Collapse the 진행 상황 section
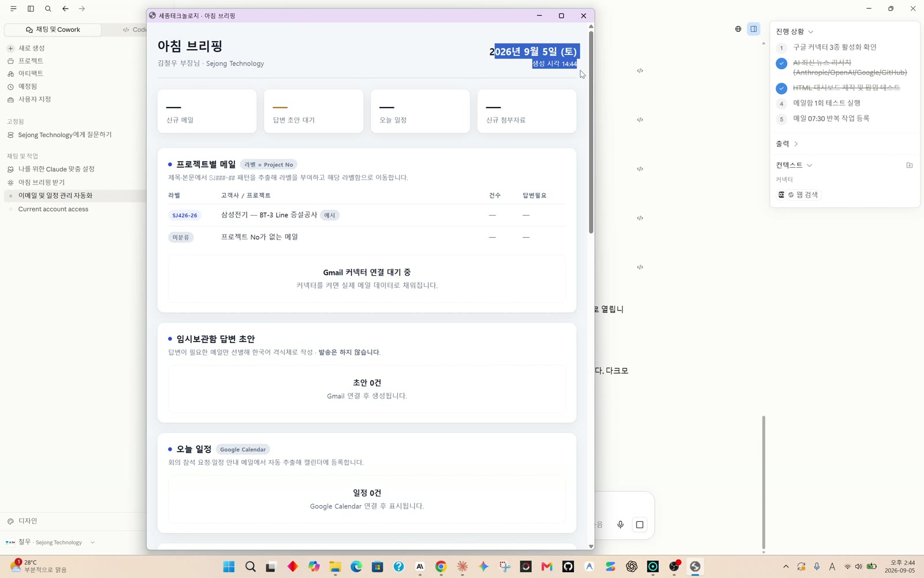This screenshot has width=924, height=578. tap(795, 32)
